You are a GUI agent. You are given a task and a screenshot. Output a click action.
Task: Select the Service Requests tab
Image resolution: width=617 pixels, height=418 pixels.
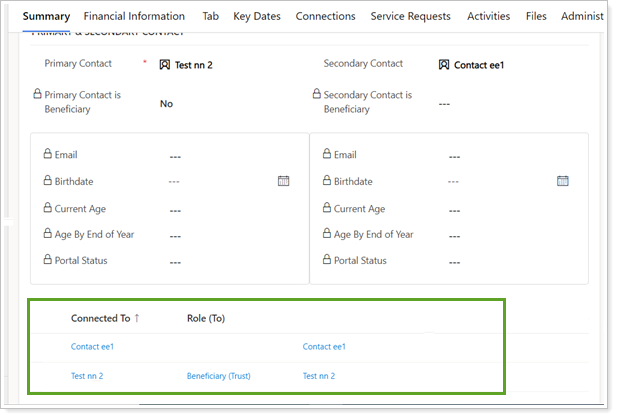(x=410, y=16)
